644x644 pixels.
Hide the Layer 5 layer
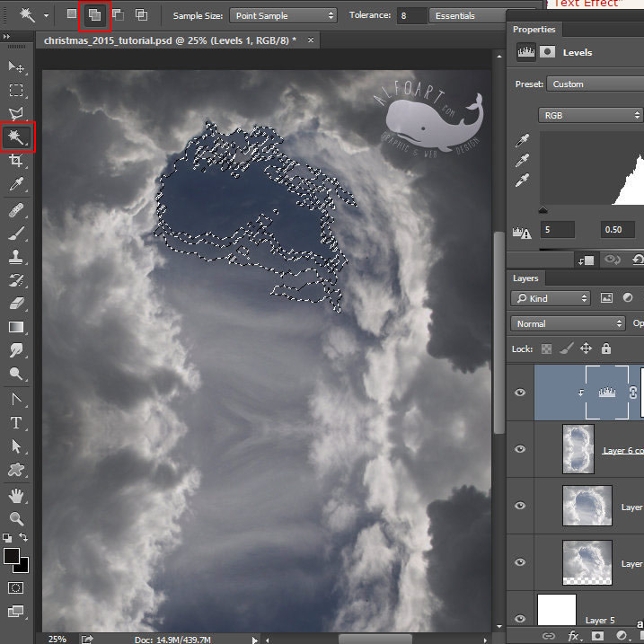520,619
